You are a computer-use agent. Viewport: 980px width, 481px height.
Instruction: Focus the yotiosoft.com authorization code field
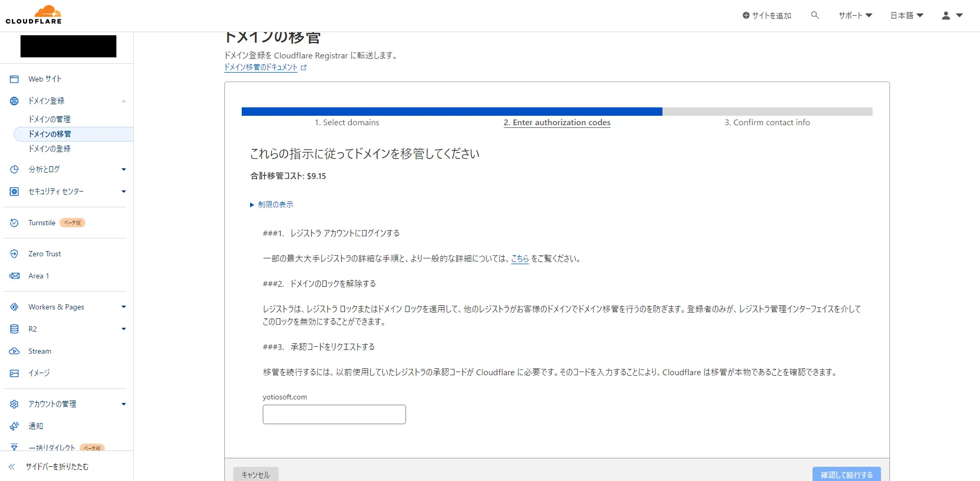click(x=334, y=414)
